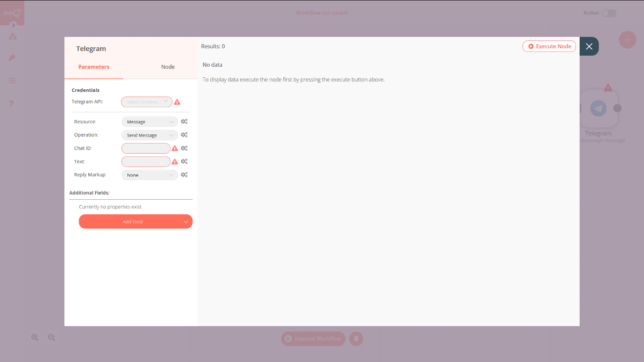
Task: Open the Operation dropdown showing Send Message
Action: [x=149, y=135]
